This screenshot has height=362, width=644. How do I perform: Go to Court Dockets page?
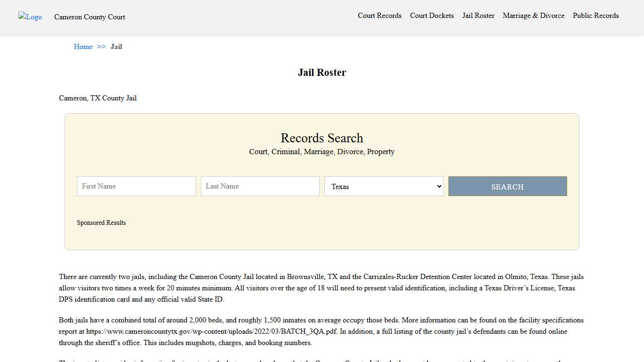[x=431, y=16]
